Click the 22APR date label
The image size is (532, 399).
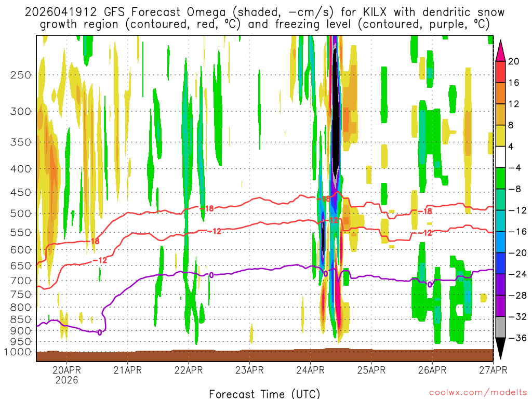pos(189,370)
